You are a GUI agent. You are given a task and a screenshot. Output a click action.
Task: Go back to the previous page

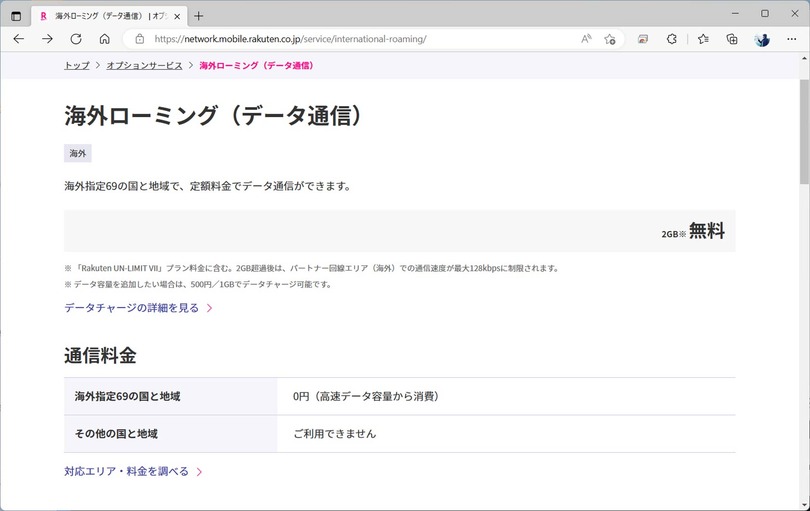tap(19, 39)
